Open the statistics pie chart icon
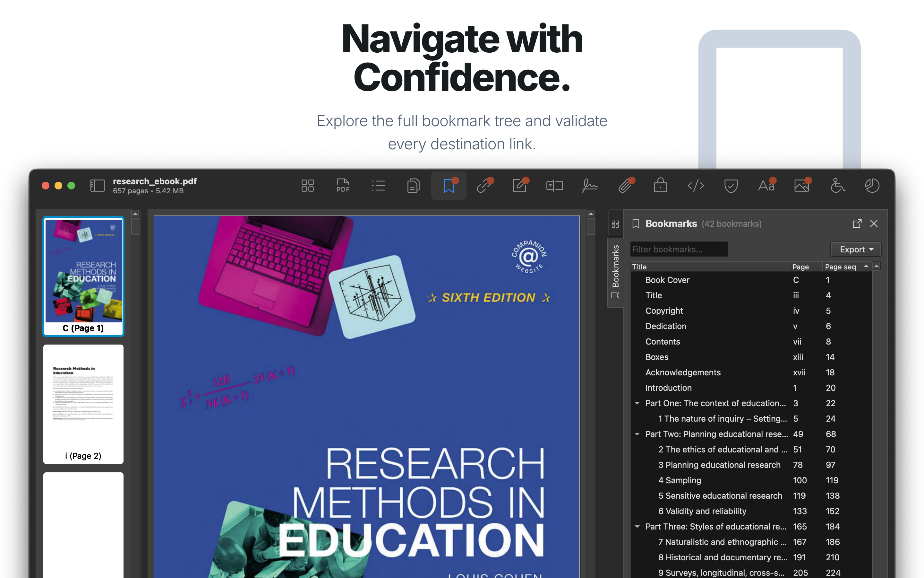This screenshot has height=578, width=924. [x=872, y=186]
